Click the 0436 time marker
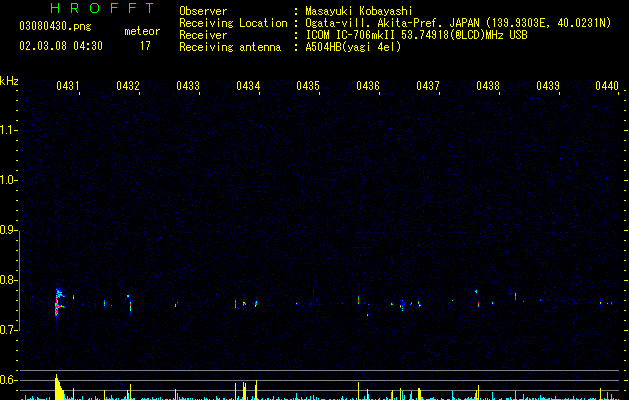629x400 pixels. (x=368, y=86)
